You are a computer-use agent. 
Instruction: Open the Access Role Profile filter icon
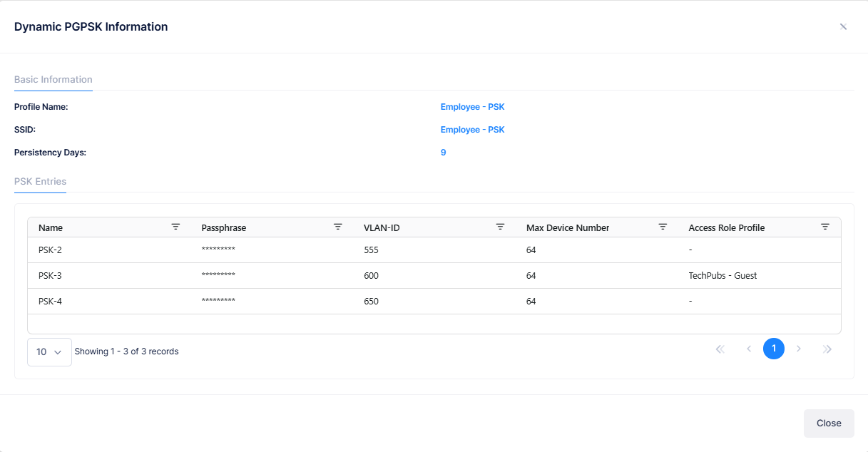pos(825,227)
